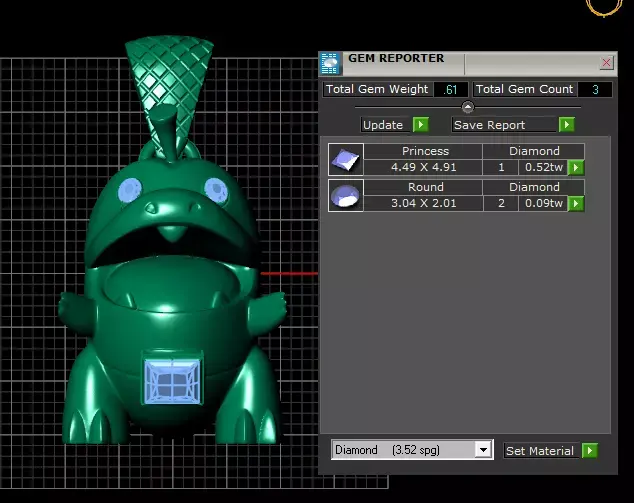Click the 4.49 X 4.91 dimensions cell
Image resolution: width=634 pixels, height=503 pixels.
(x=423, y=167)
